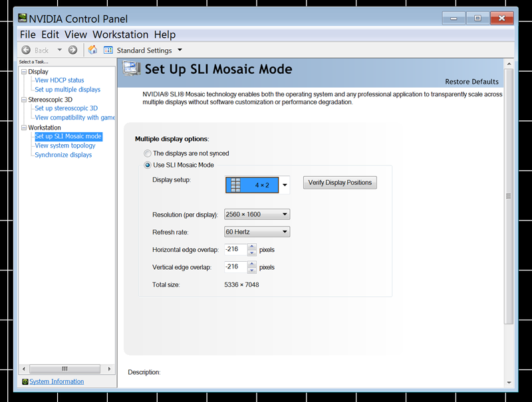Viewport: 532px width, 402px height.
Task: Collapse the Workstation tree node
Action: click(x=24, y=128)
